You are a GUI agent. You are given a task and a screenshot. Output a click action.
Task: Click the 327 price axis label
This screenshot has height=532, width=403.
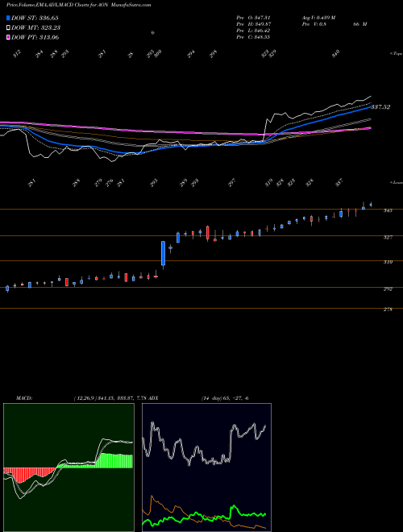click(x=388, y=237)
